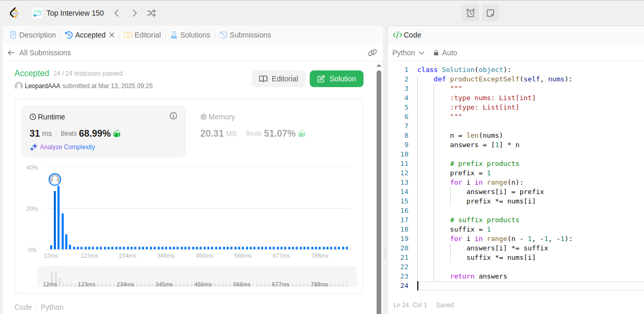Pick a random problem shuffle icon
This screenshot has width=644, height=314.
151,13
